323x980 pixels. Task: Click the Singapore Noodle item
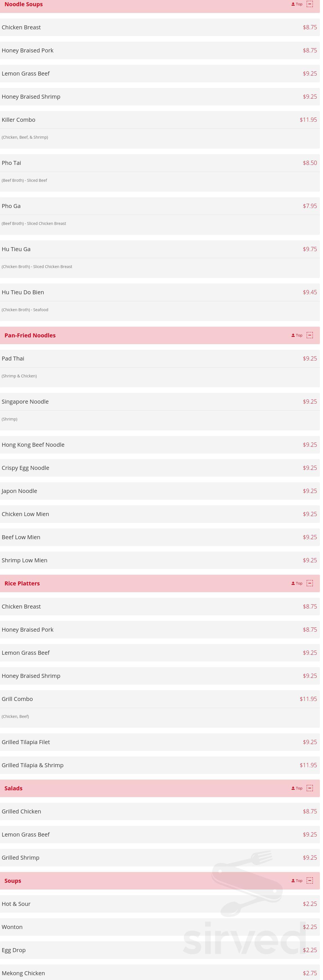pos(25,402)
